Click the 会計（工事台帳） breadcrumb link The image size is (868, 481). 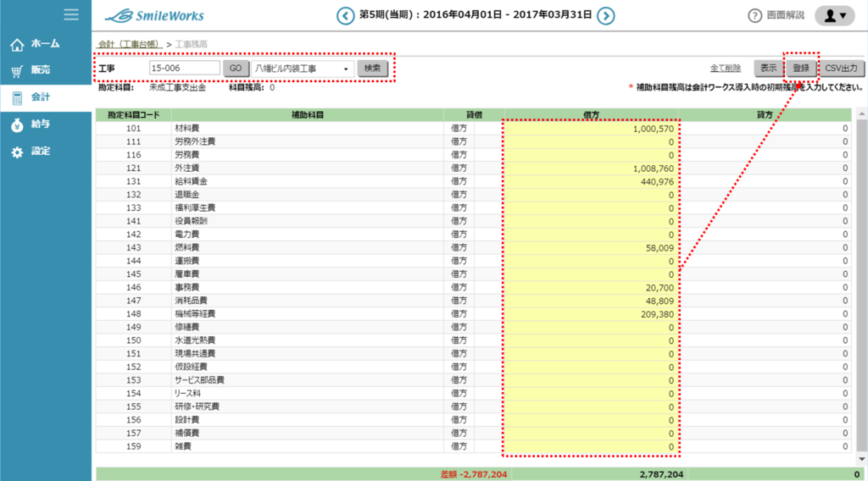click(129, 43)
